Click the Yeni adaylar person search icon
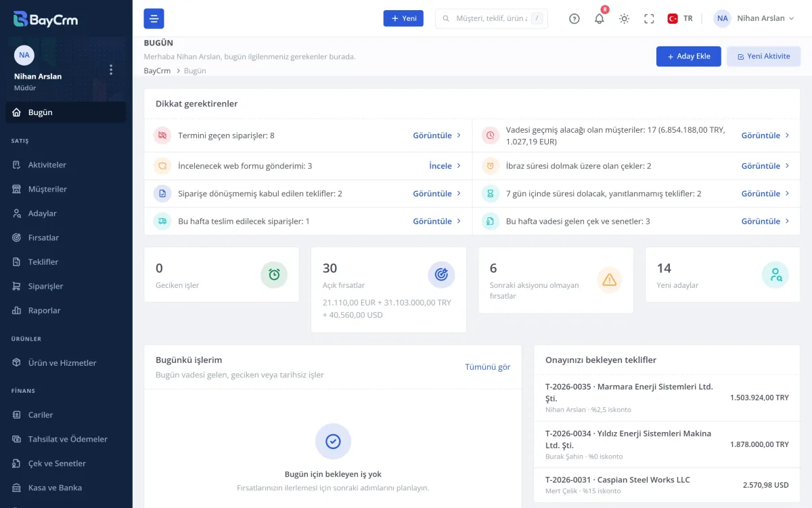Image resolution: width=812 pixels, height=508 pixels. pos(775,274)
